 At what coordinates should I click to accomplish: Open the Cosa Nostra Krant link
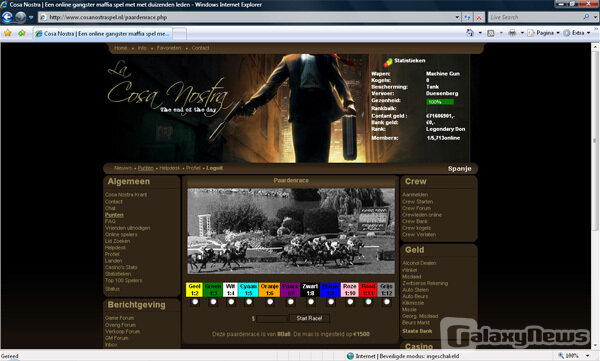(x=126, y=195)
